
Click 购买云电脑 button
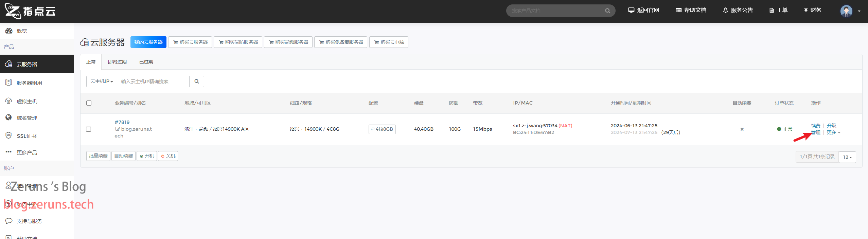(389, 42)
